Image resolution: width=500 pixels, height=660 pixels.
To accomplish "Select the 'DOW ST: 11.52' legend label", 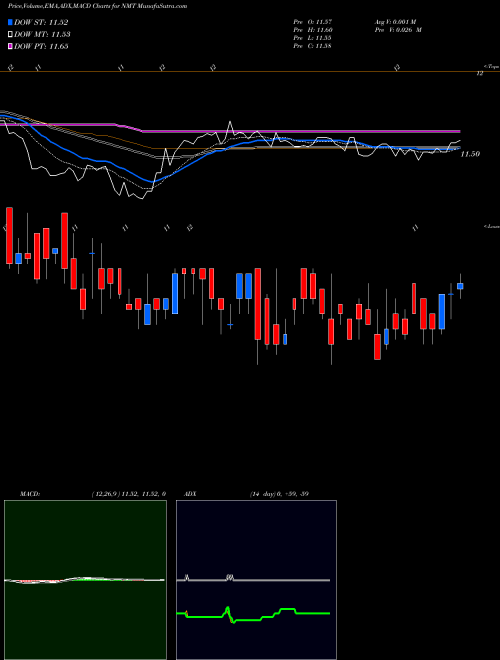I will (x=41, y=22).
